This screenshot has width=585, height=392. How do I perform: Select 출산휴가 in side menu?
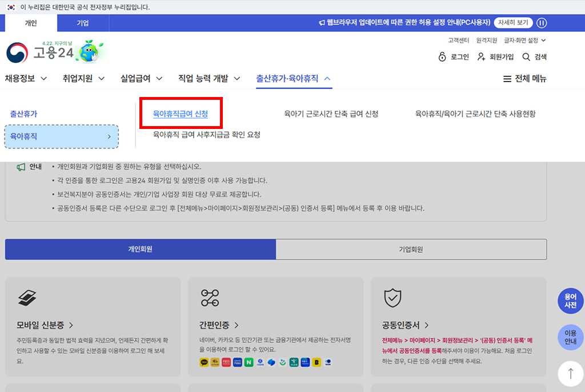tap(23, 114)
